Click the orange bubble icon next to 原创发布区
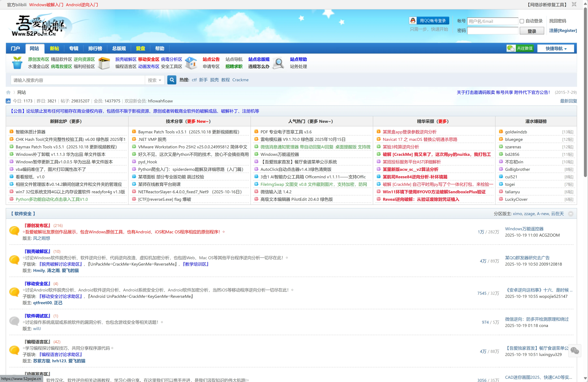The image size is (588, 382). 14,231
